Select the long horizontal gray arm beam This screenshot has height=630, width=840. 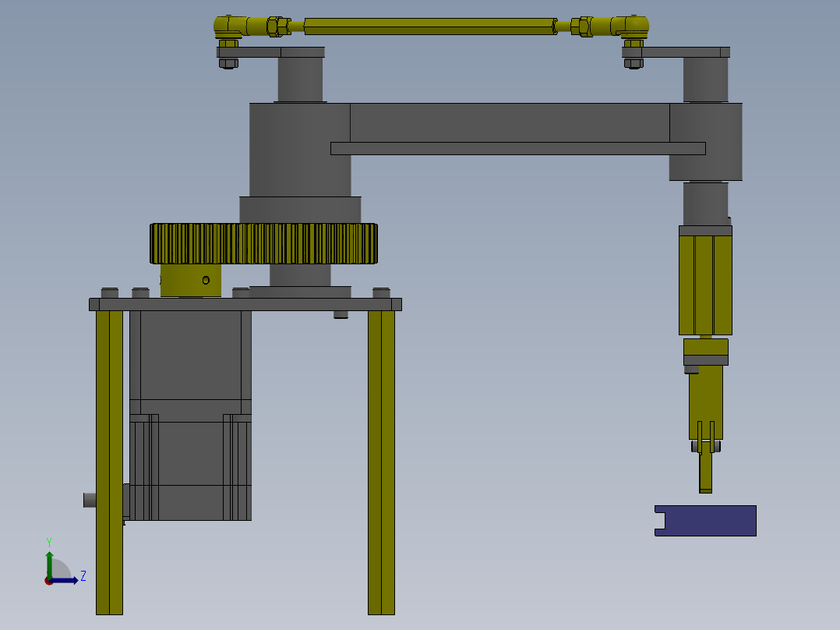(510, 122)
